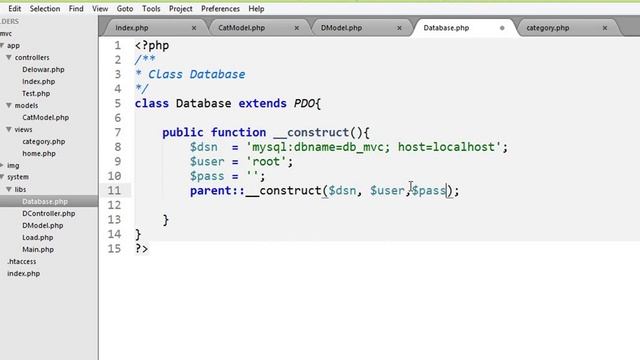The image size is (640, 360).
Task: Collapse the views folder
Action: coord(9,129)
